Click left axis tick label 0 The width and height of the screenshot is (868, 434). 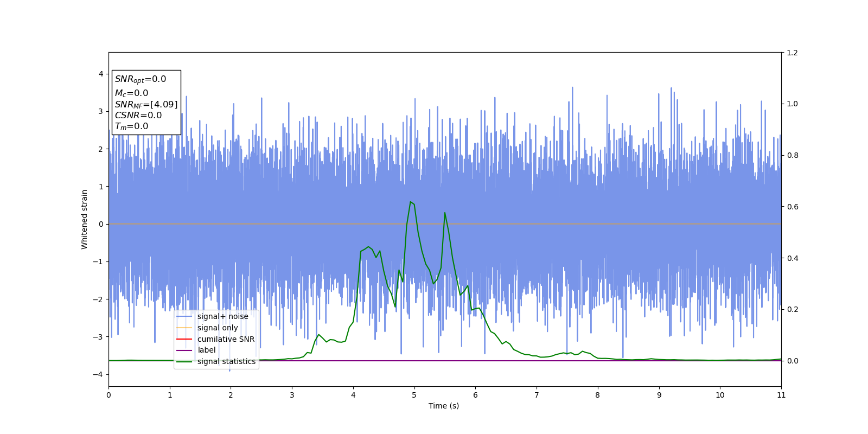(x=101, y=224)
